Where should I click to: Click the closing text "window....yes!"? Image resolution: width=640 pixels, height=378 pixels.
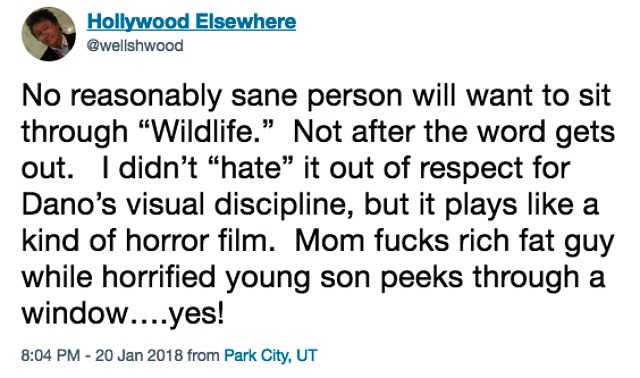[122, 313]
